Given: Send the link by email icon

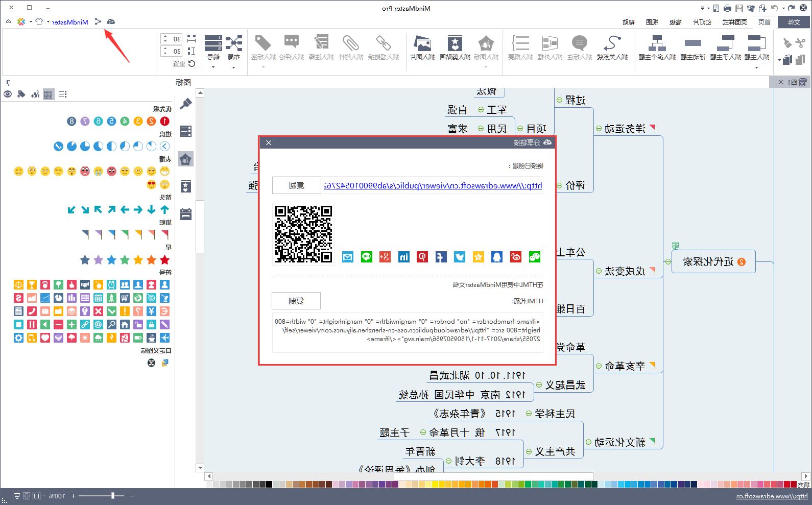Looking at the screenshot, I should click(348, 257).
